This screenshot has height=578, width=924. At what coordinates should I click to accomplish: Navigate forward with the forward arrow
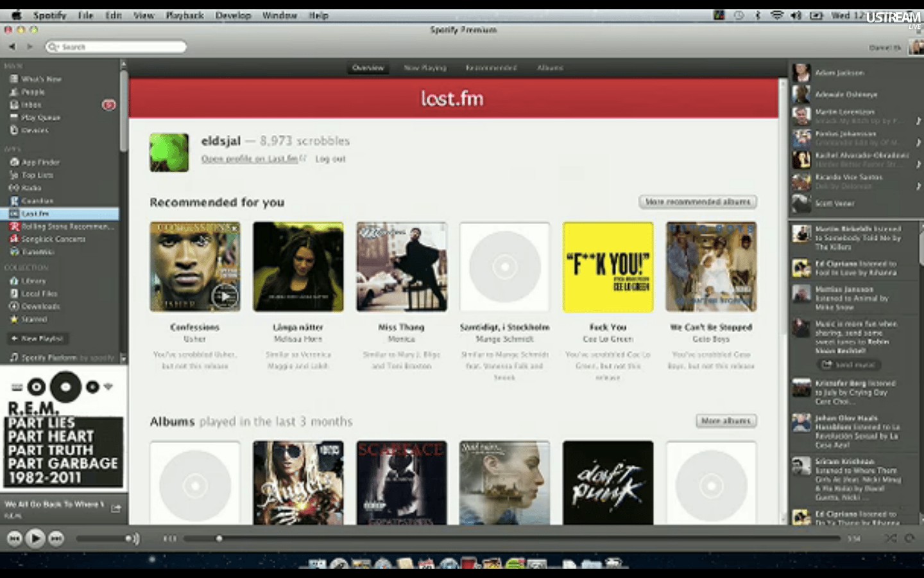[x=29, y=47]
